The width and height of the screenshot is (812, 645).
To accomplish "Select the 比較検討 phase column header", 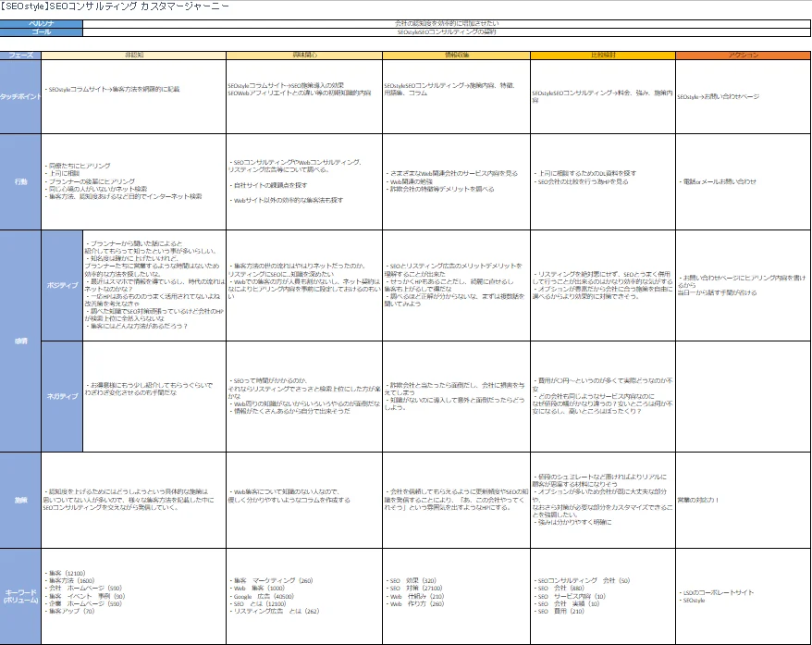I will (x=602, y=56).
